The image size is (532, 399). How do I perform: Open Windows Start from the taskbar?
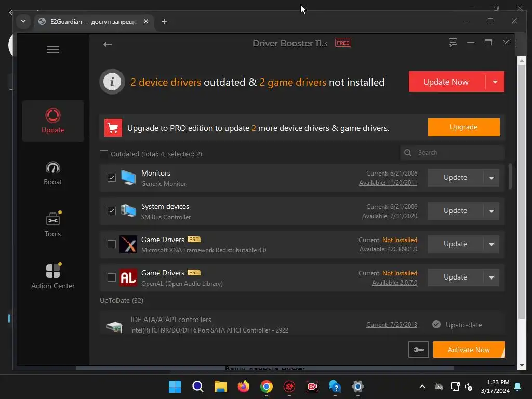click(175, 387)
